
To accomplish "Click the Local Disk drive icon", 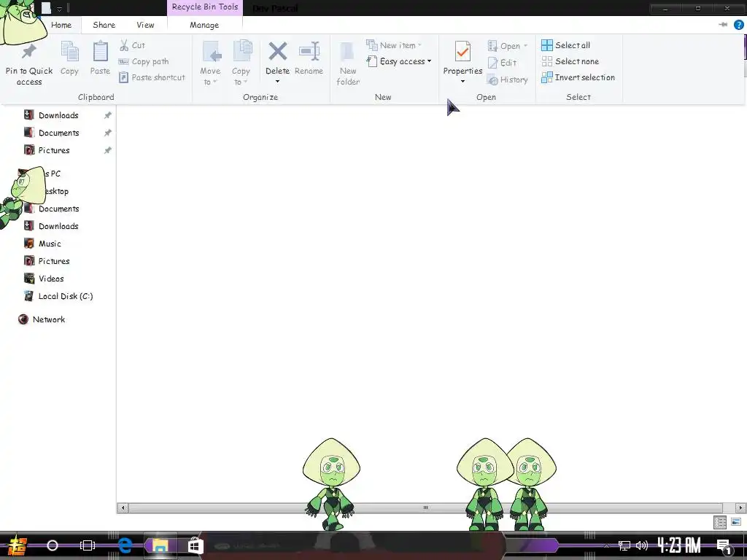I will click(x=29, y=296).
